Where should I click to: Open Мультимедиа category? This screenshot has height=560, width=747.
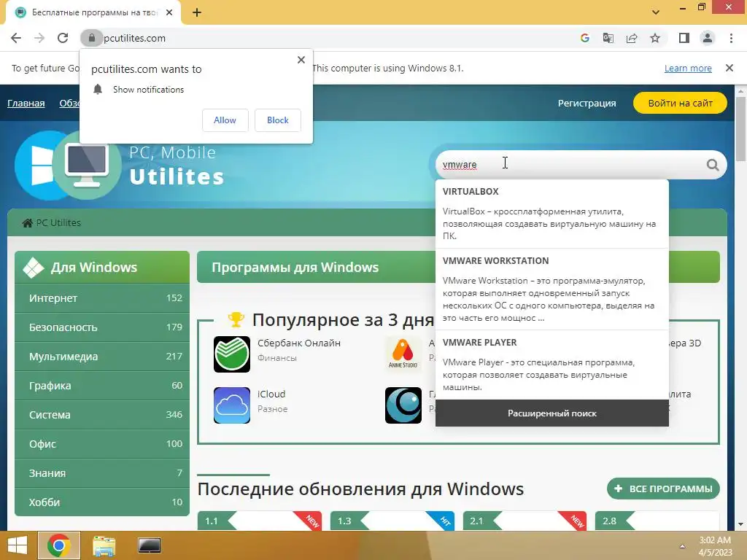tap(102, 356)
